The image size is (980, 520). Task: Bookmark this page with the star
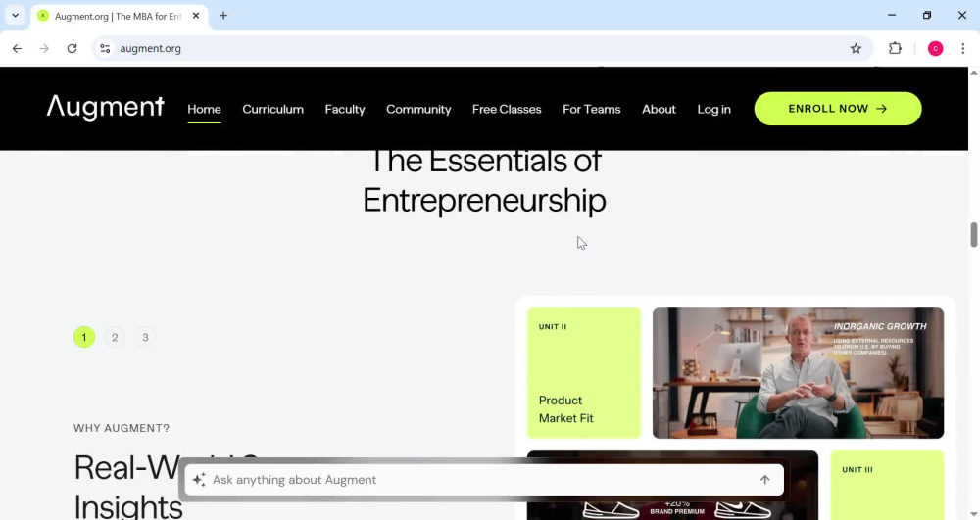pyautogui.click(x=856, y=48)
